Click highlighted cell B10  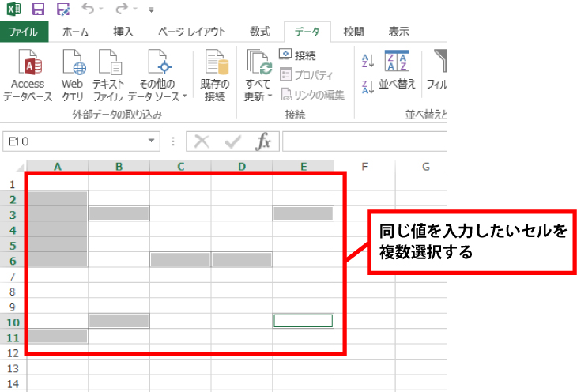click(119, 321)
